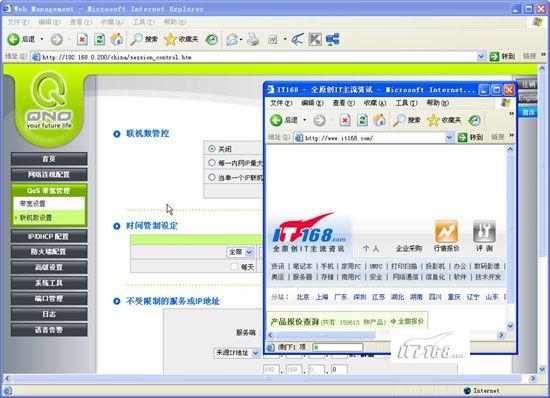Click the Print icon in main toolbar
This screenshot has width=550, height=398.
pyautogui.click(x=253, y=39)
